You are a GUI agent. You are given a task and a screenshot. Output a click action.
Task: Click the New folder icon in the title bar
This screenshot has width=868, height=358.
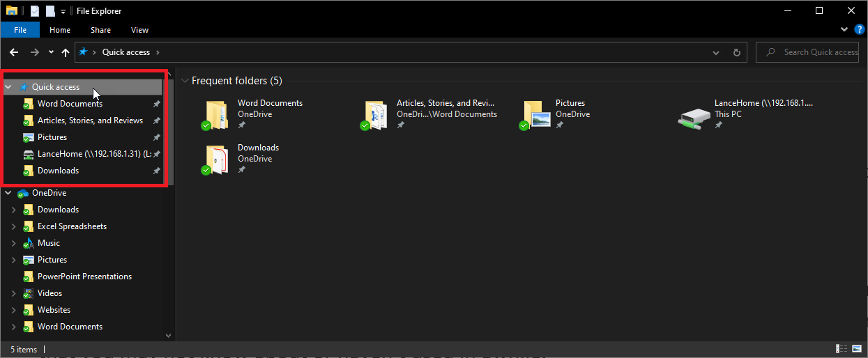50,10
